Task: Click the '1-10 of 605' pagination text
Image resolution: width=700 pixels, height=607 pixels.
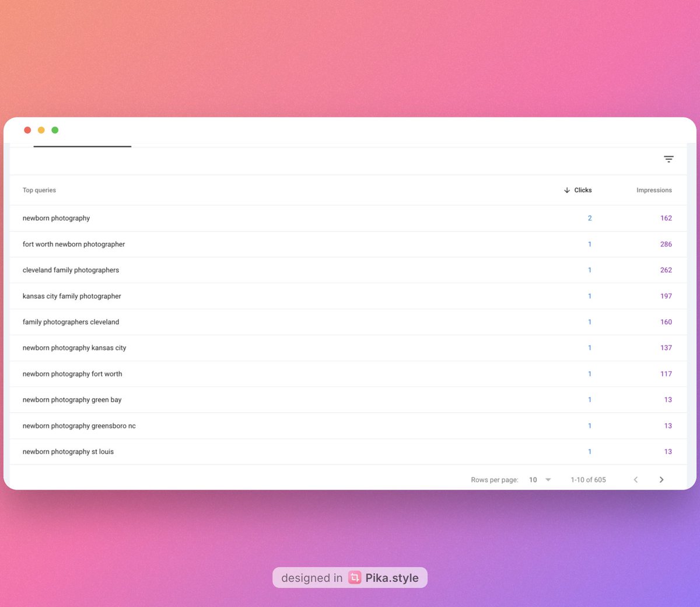Action: point(588,480)
